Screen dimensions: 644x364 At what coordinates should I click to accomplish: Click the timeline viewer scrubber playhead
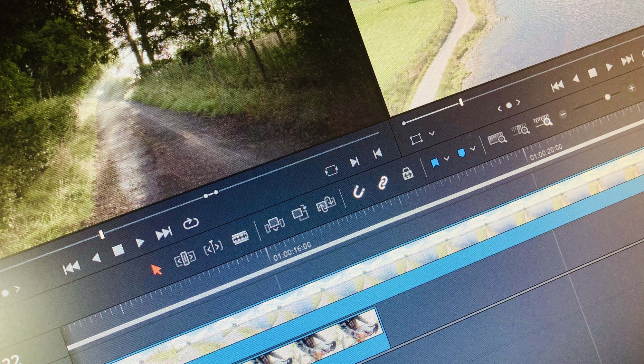point(461,102)
